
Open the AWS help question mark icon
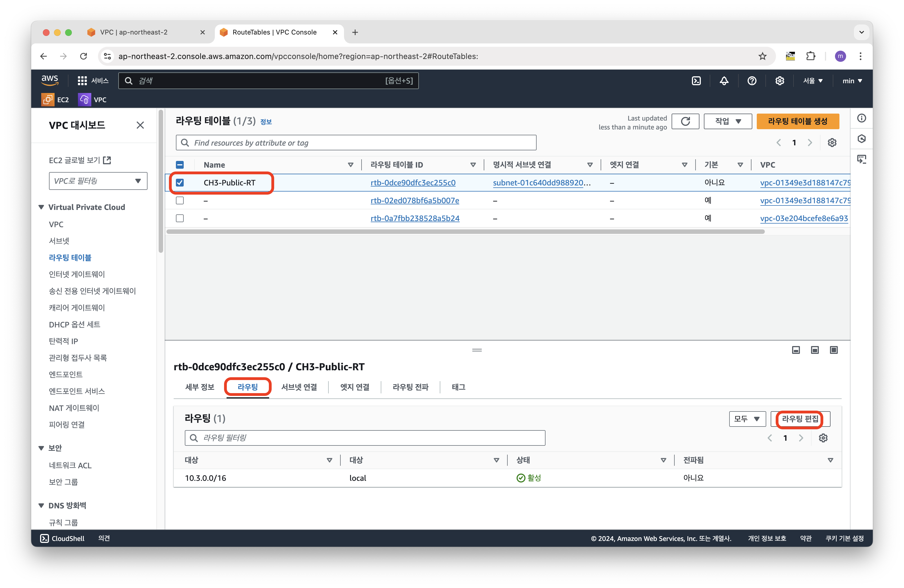coord(752,80)
